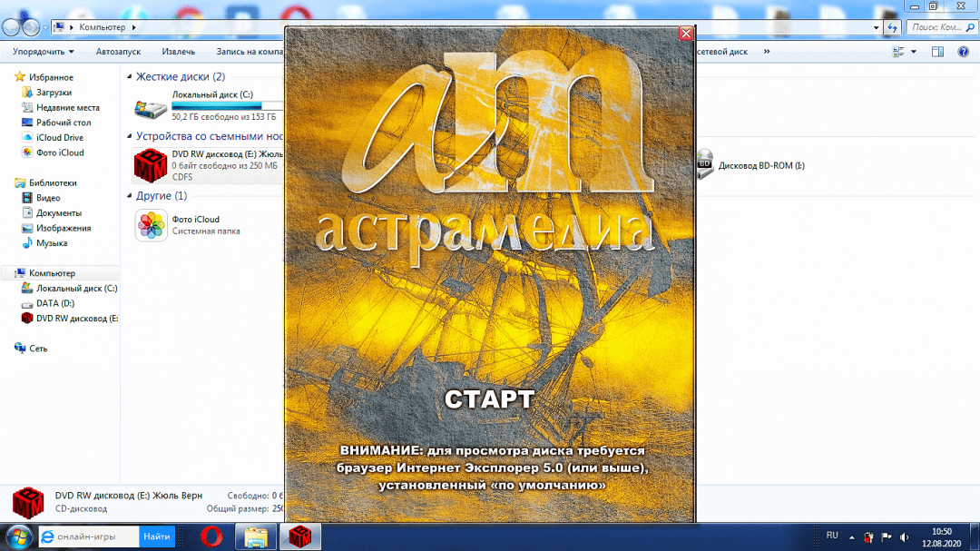Click the Back navigation button in Explorer
The height and width of the screenshot is (551, 980).
coord(11,27)
